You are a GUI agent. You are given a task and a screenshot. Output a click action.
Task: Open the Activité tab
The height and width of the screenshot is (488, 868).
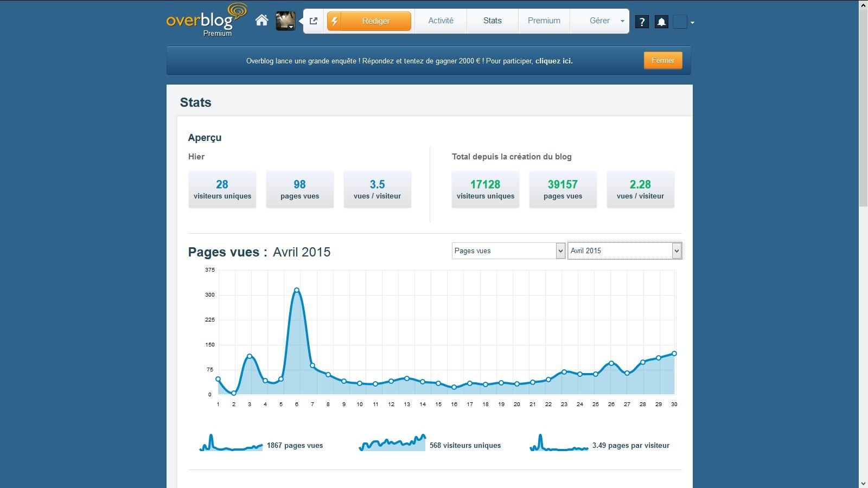[x=441, y=21]
